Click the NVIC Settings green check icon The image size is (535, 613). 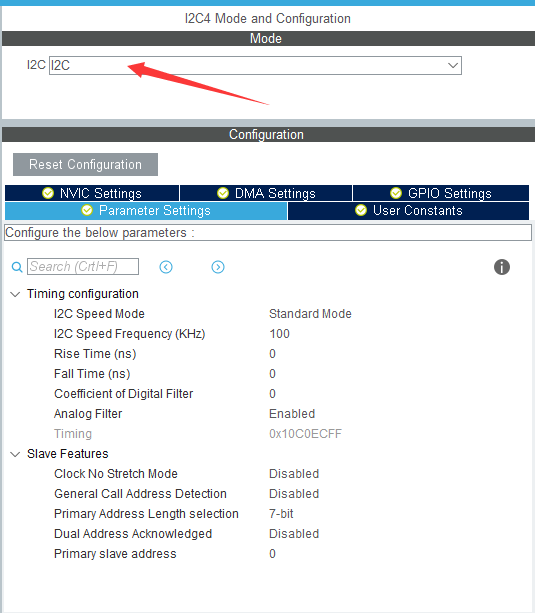(48, 193)
